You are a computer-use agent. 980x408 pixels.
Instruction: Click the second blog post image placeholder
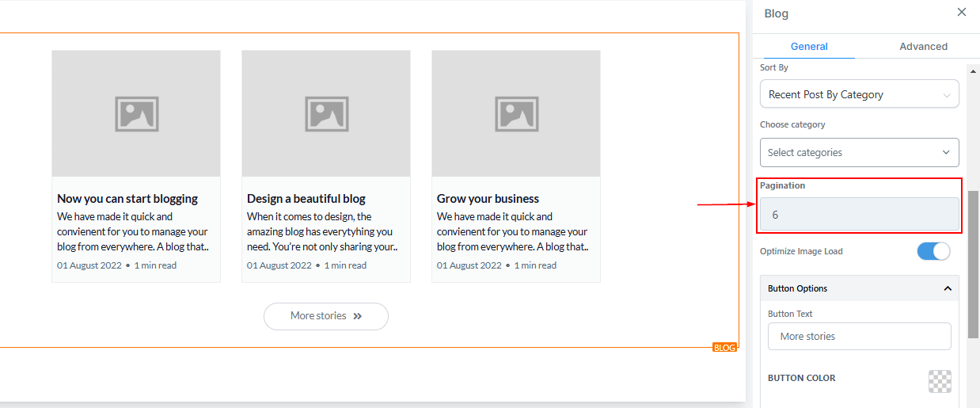pos(326,113)
